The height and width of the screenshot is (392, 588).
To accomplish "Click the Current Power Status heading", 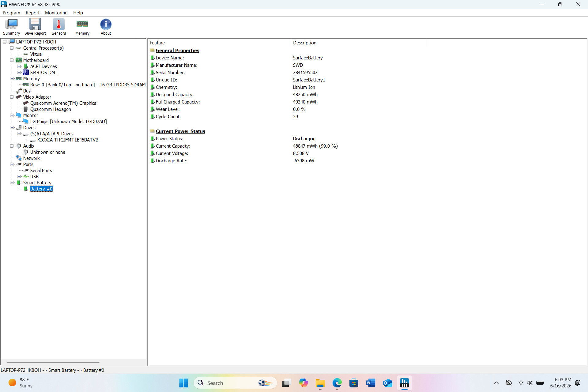I will 180,131.
